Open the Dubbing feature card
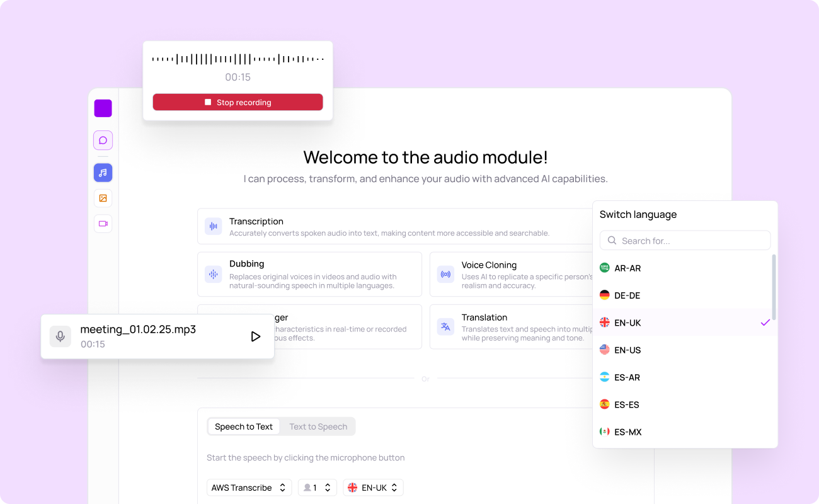Viewport: 819px width, 504px height. (309, 274)
